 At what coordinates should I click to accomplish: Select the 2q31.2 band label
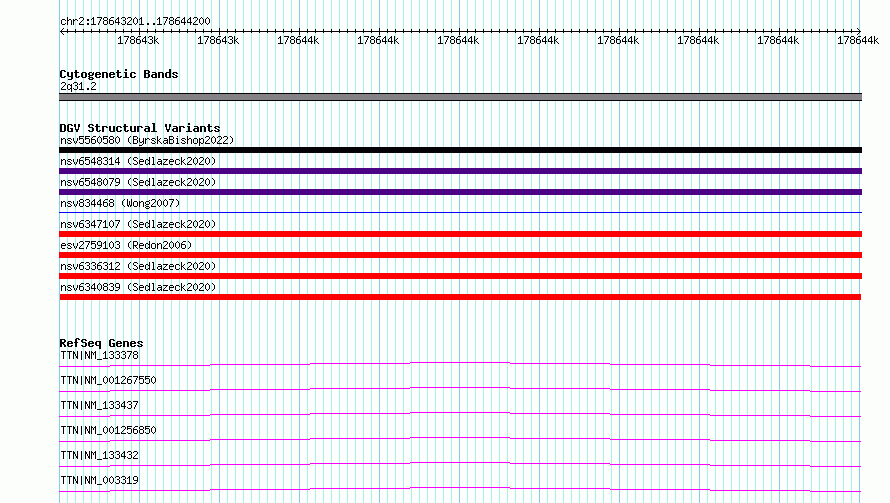pos(78,86)
